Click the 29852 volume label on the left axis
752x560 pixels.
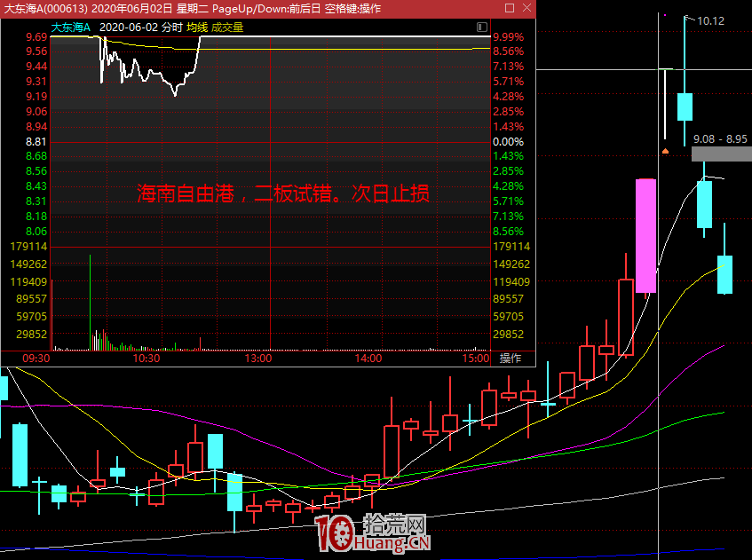pyautogui.click(x=32, y=335)
